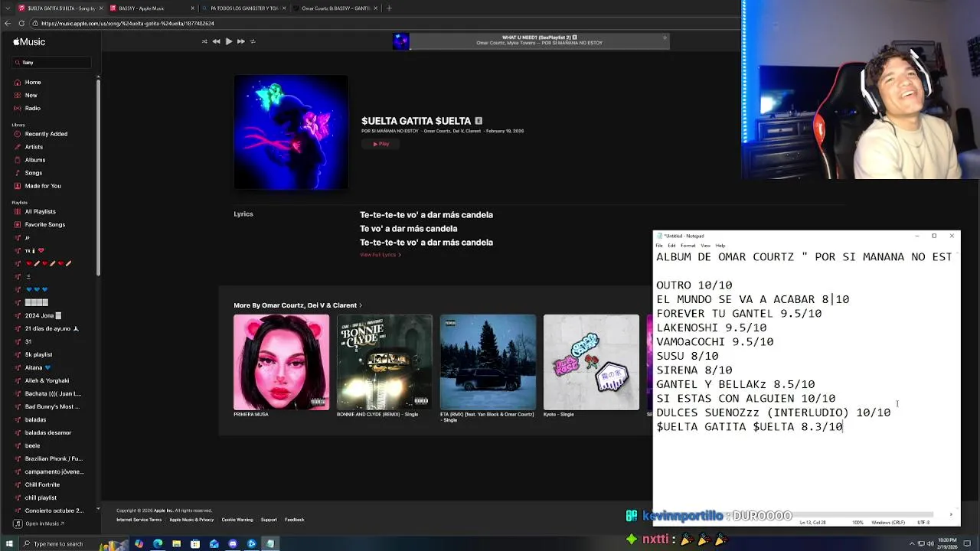Play the $UELTA GATITA $UELTA song
Viewport: 980px width, 551px height.
381,144
